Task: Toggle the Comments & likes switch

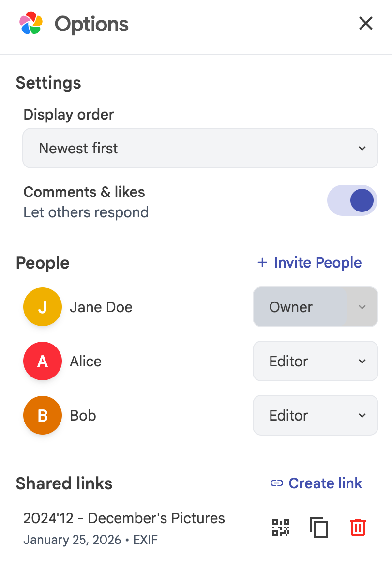Action: (x=352, y=200)
